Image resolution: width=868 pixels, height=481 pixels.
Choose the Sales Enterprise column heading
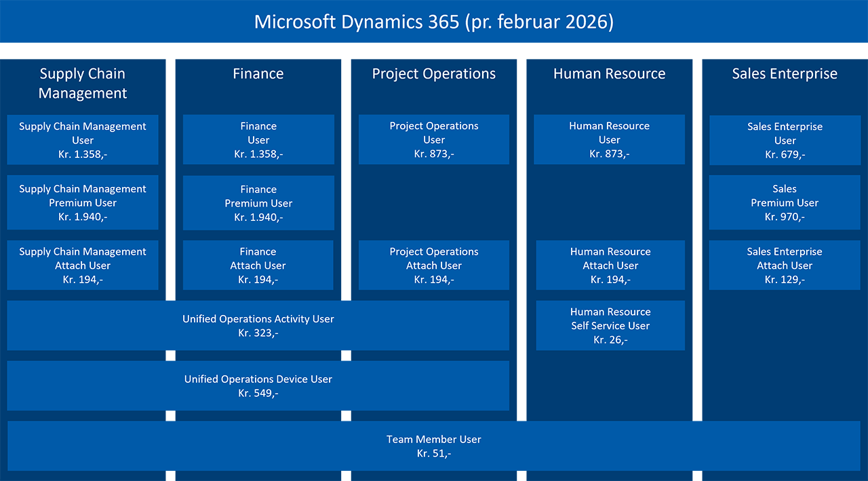point(785,74)
